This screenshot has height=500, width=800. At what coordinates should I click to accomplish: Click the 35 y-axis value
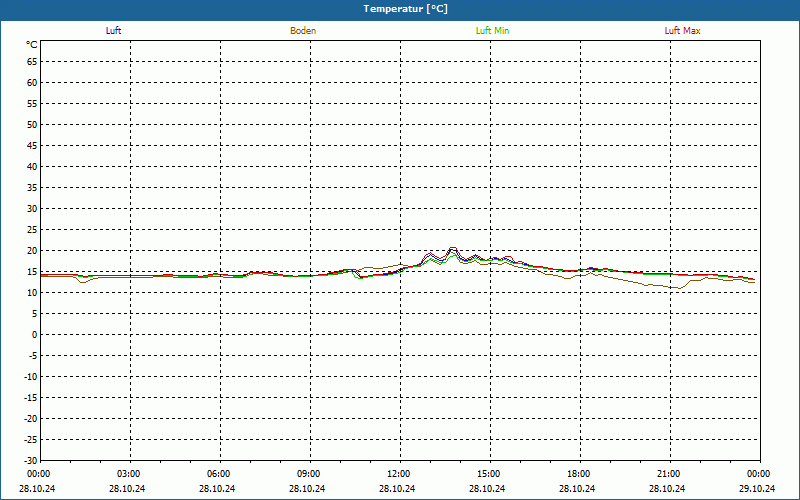pos(32,188)
